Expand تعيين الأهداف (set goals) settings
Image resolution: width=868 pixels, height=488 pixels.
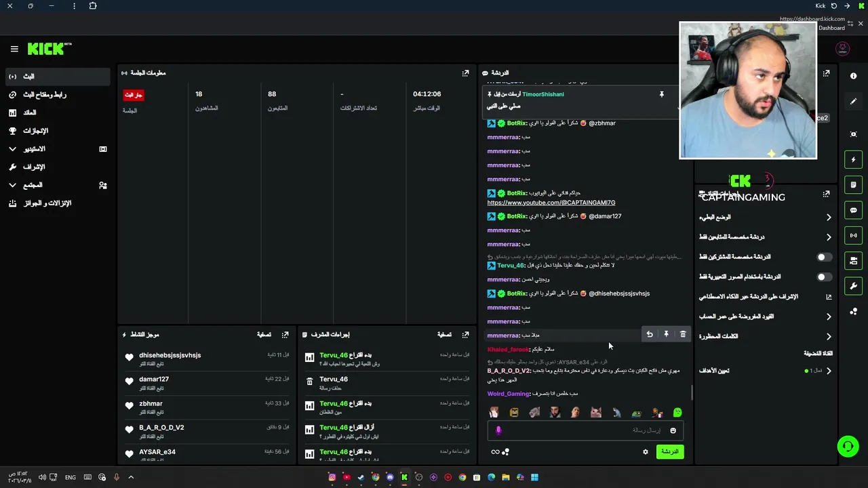coord(765,371)
